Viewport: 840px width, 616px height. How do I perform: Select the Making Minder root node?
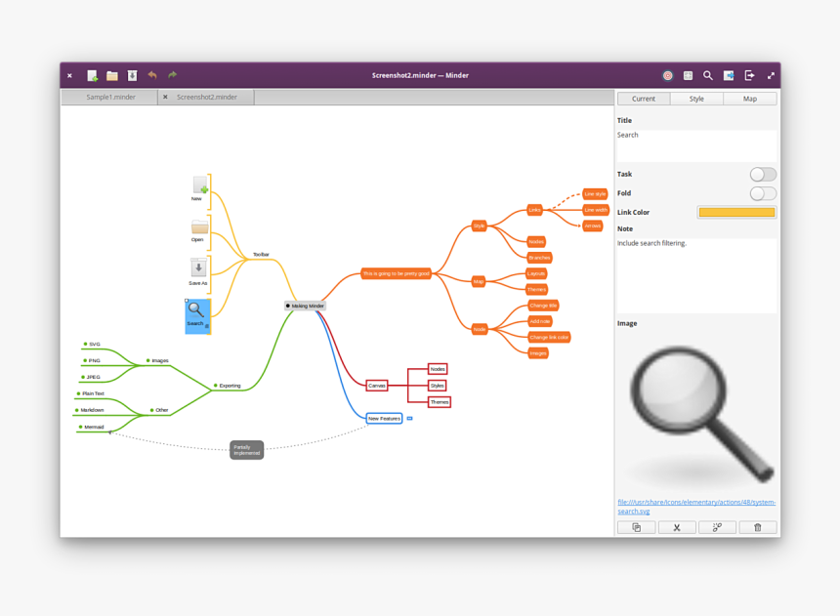(x=305, y=306)
